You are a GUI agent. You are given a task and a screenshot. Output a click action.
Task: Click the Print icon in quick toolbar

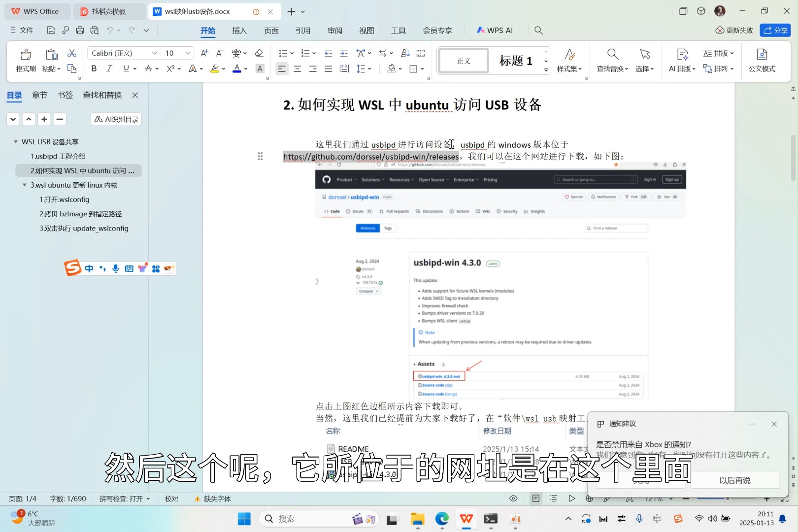pyautogui.click(x=80, y=31)
